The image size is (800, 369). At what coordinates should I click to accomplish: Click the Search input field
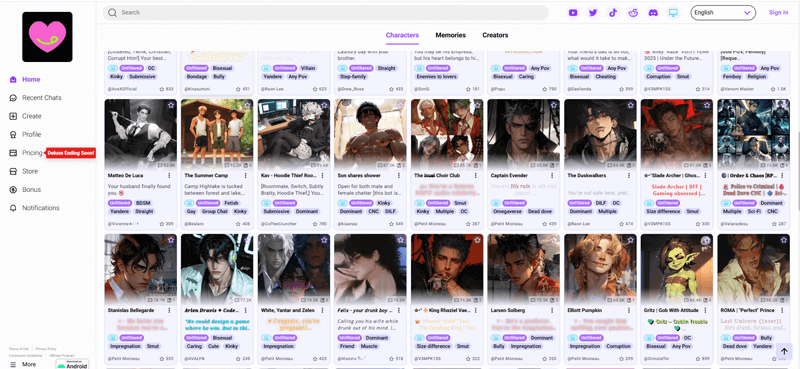pyautogui.click(x=326, y=13)
